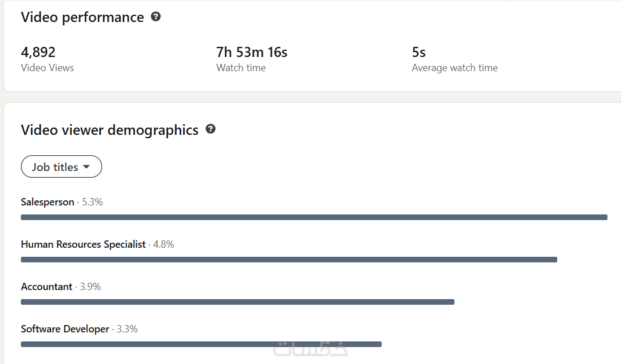Viewport: 621px width, 364px height.
Task: Click the Salesperson job title label
Action: click(47, 202)
